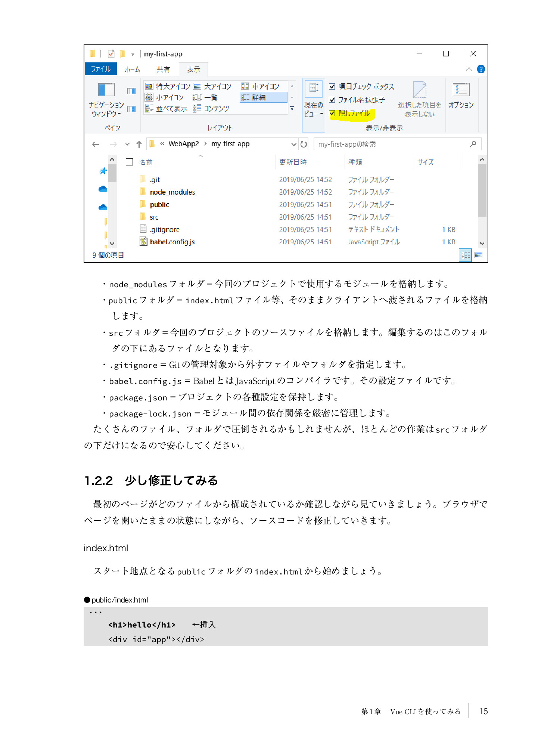Screen dimensions: 535x756
Task: Collapse the ribbon with chevron
Action: (469, 69)
